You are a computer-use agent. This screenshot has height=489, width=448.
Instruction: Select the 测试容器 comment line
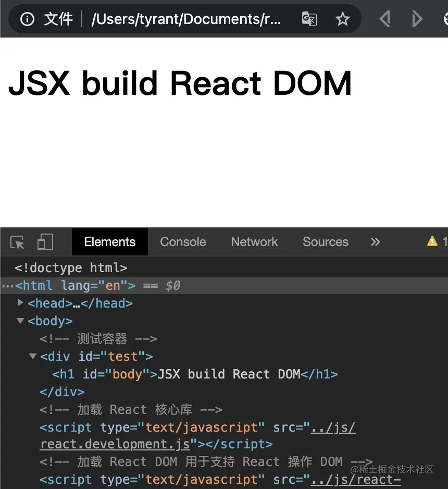(x=98, y=339)
